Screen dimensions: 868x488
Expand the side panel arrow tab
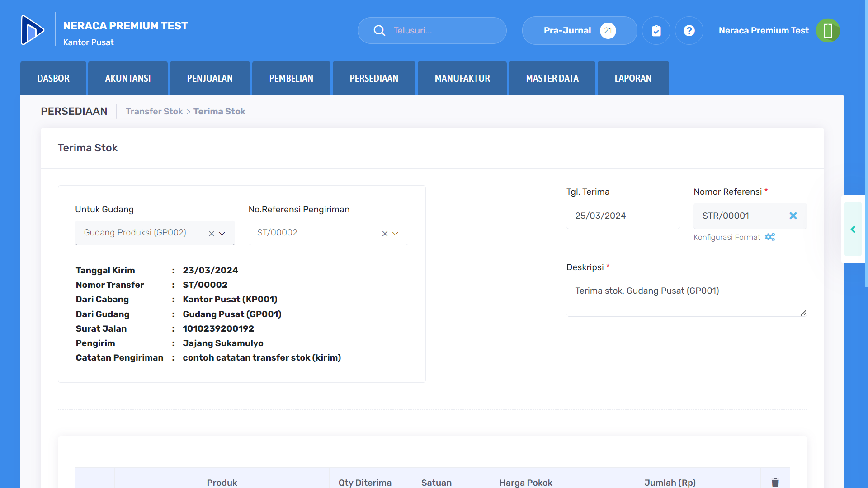click(853, 230)
